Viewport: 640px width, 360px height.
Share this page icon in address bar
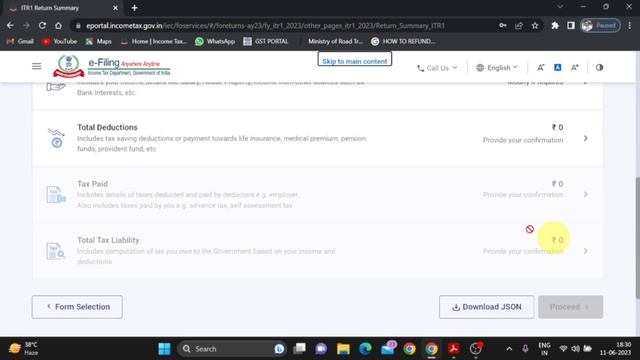pos(519,25)
